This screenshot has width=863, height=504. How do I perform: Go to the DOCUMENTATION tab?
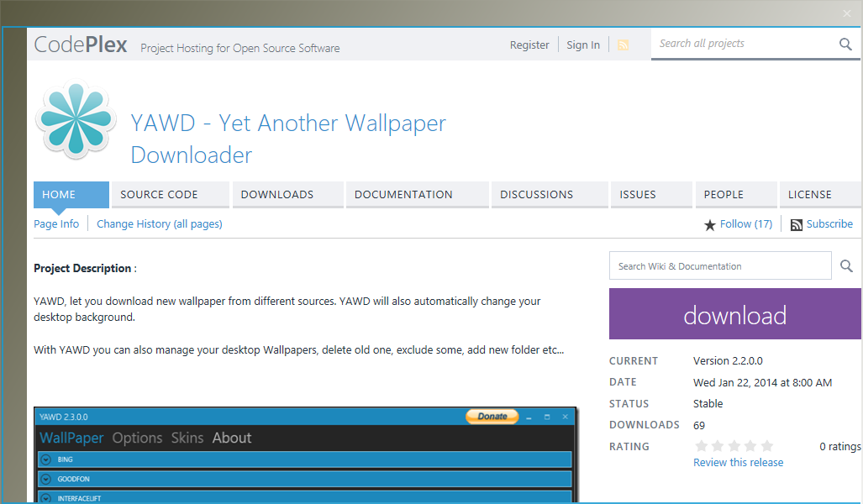click(x=417, y=195)
